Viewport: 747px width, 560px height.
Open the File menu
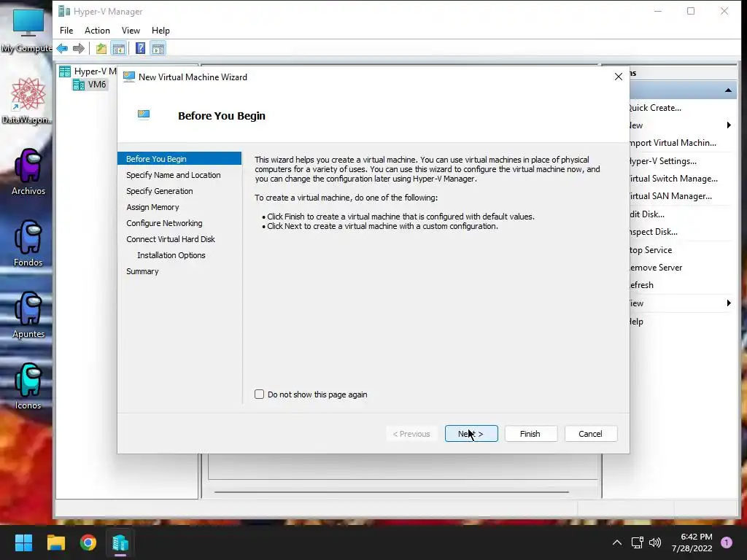click(66, 31)
